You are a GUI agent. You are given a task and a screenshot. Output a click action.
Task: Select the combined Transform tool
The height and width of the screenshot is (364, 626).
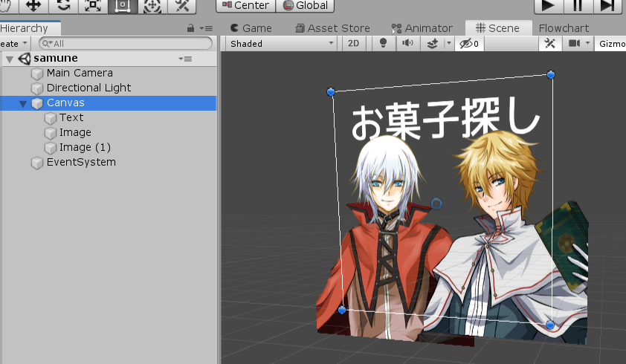coord(152,6)
